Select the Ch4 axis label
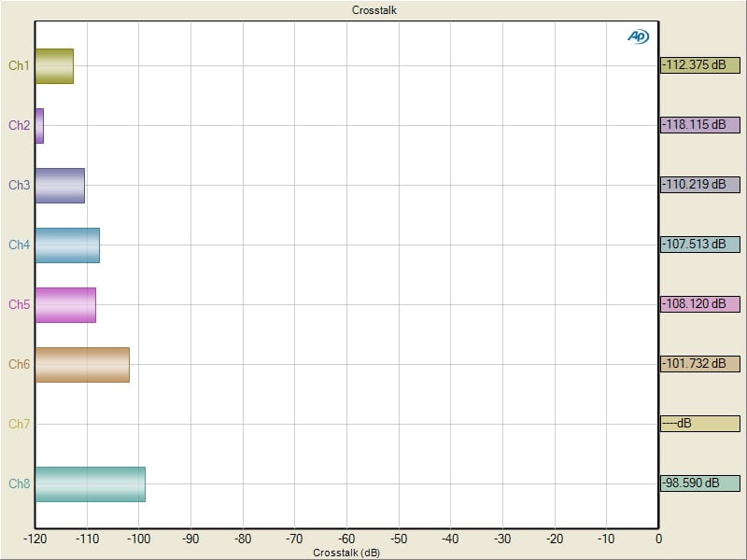 coord(19,245)
